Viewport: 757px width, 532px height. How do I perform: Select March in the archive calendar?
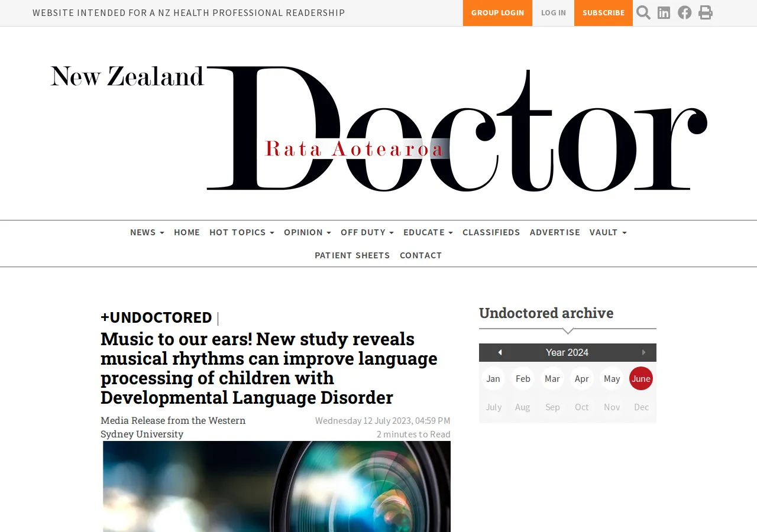coord(552,378)
